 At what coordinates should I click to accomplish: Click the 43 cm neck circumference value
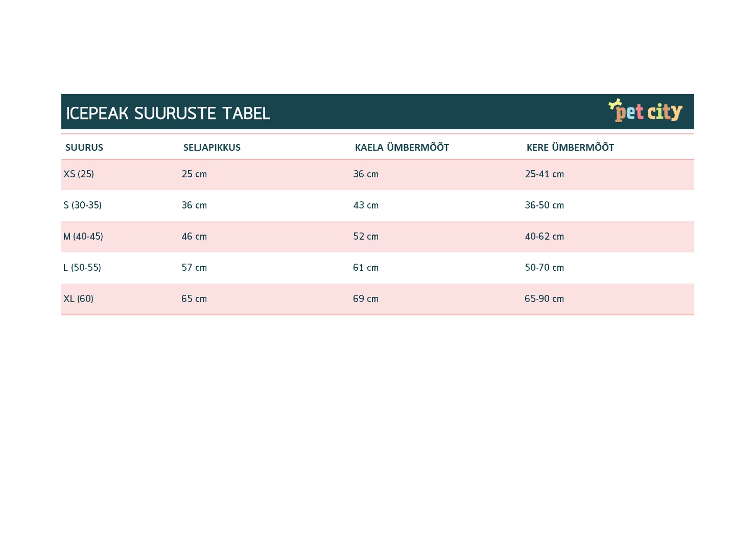(x=366, y=205)
